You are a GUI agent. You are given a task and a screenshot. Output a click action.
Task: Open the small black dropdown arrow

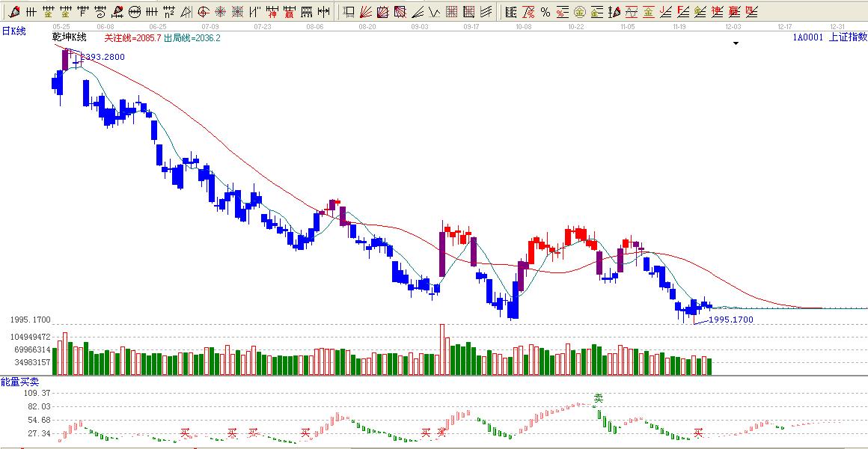tap(736, 43)
